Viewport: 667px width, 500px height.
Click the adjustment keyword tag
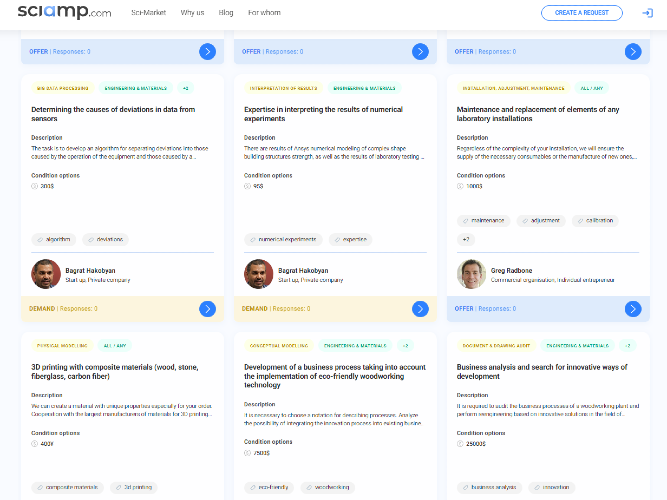coord(541,220)
